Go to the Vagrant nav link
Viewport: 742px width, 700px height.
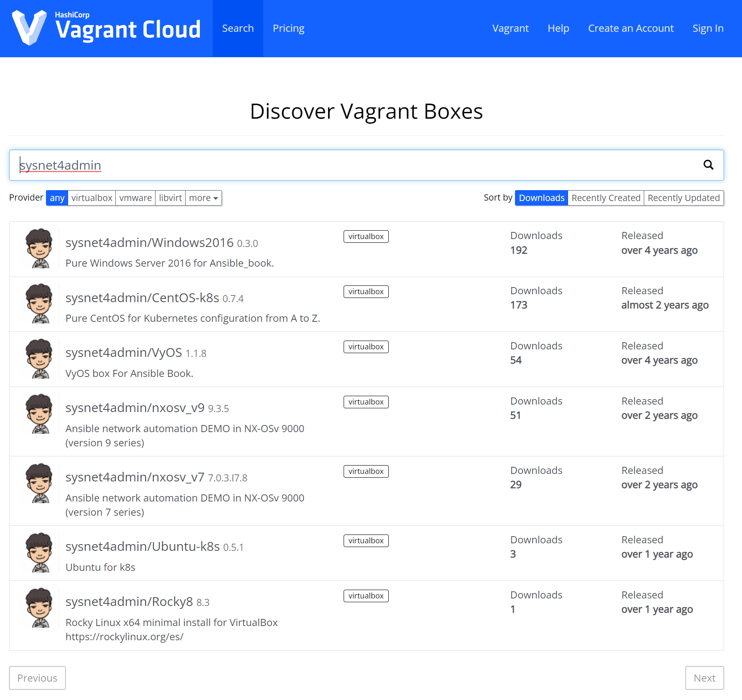[x=510, y=28]
